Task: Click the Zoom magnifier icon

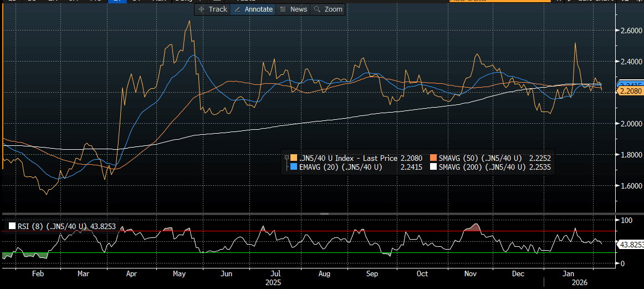Action: pyautogui.click(x=316, y=9)
